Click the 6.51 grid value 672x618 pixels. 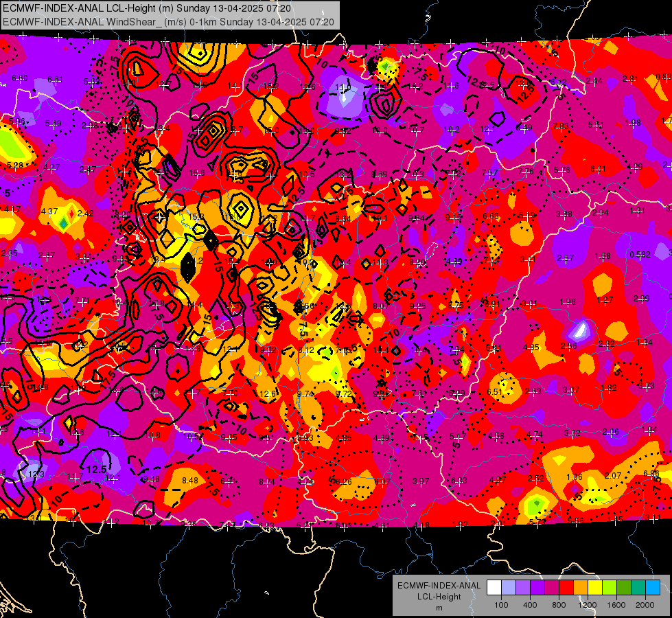pos(495,391)
